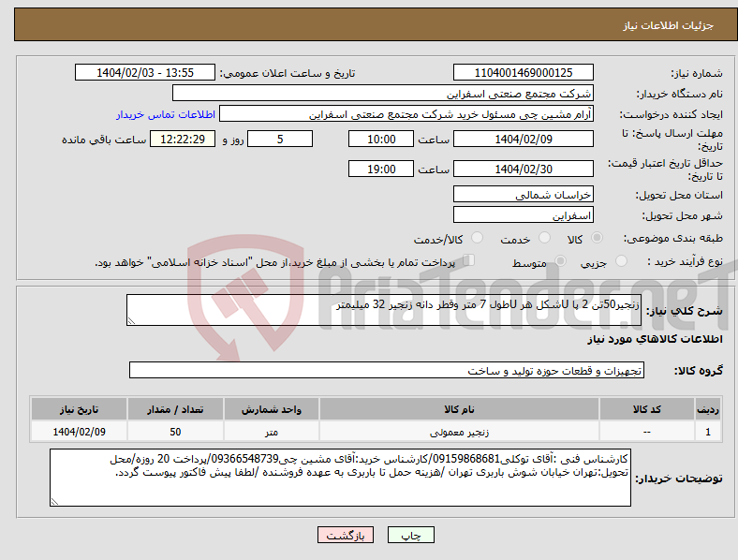Click the اطلاعات کالاهای مورد نیاز section heading
Viewport: 738px width, 560px height.
(x=655, y=339)
